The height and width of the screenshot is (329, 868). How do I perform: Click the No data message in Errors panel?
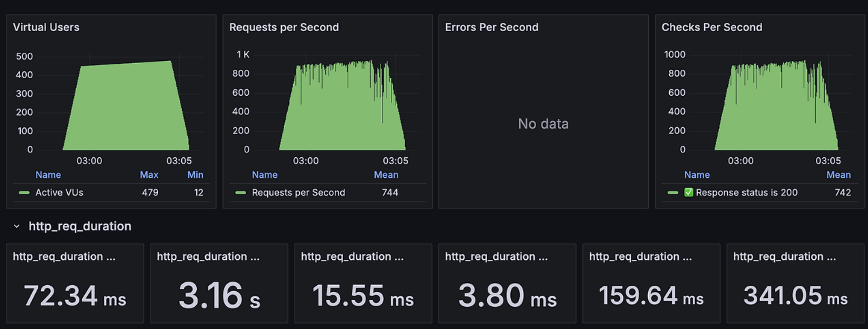(x=543, y=123)
